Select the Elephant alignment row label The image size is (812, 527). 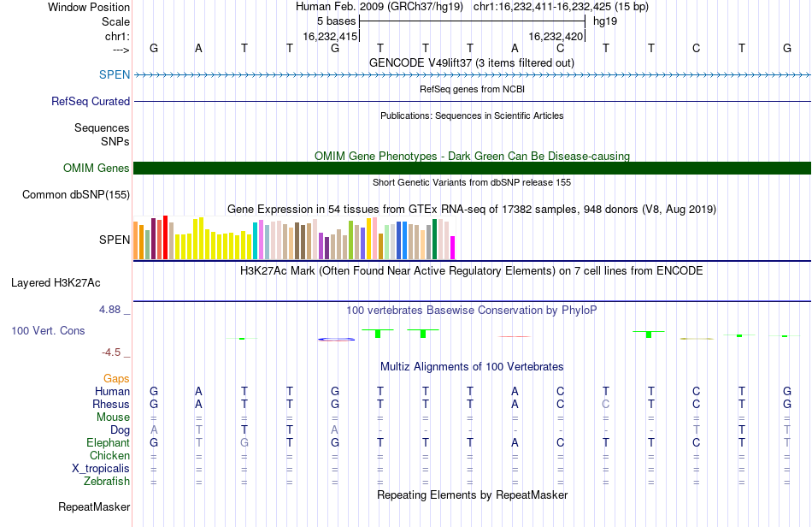[x=108, y=442]
